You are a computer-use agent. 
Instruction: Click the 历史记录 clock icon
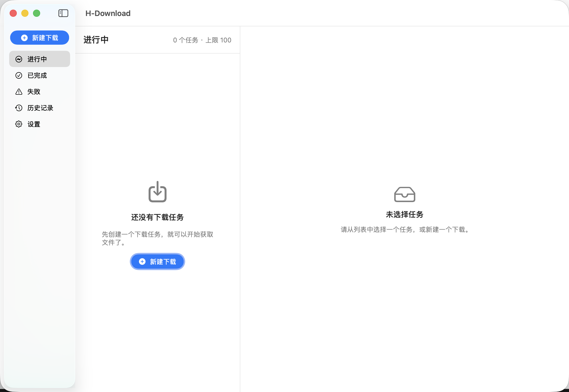[19, 108]
